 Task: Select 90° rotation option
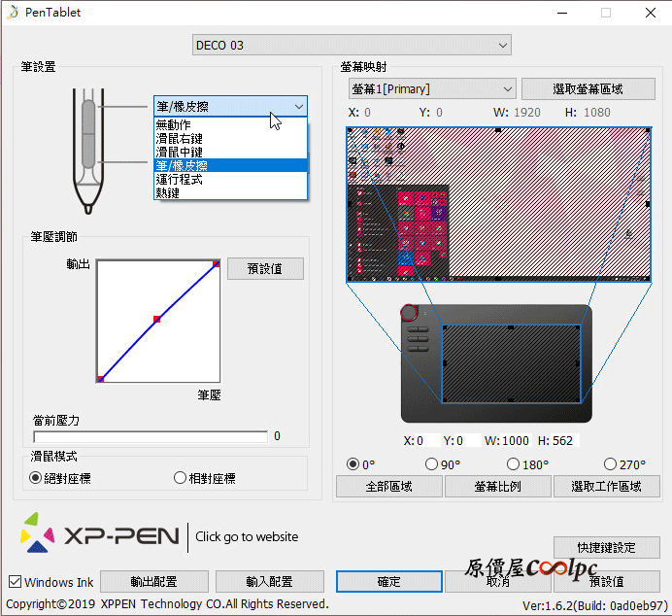point(443,464)
